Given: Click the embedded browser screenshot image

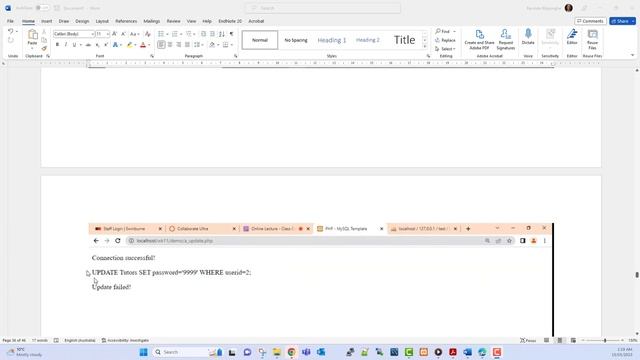Looking at the screenshot, I should coord(321,280).
